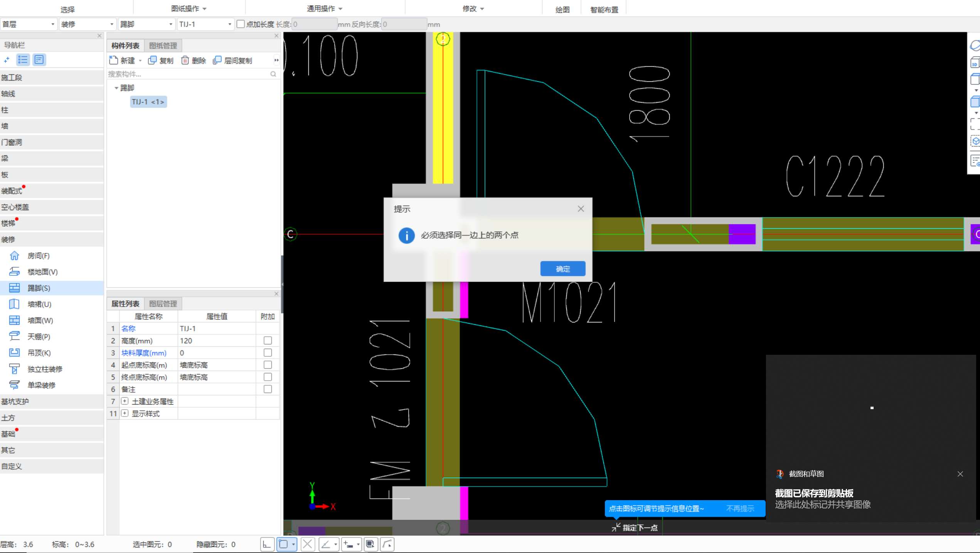Toggle the rounded-rectangle snap mode icon
This screenshot has width=980, height=553.
283,545
